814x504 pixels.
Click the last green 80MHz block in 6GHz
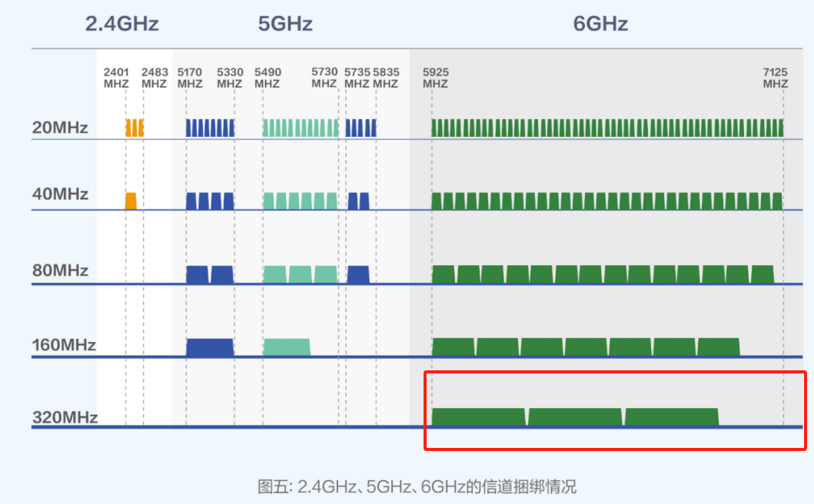763,272
